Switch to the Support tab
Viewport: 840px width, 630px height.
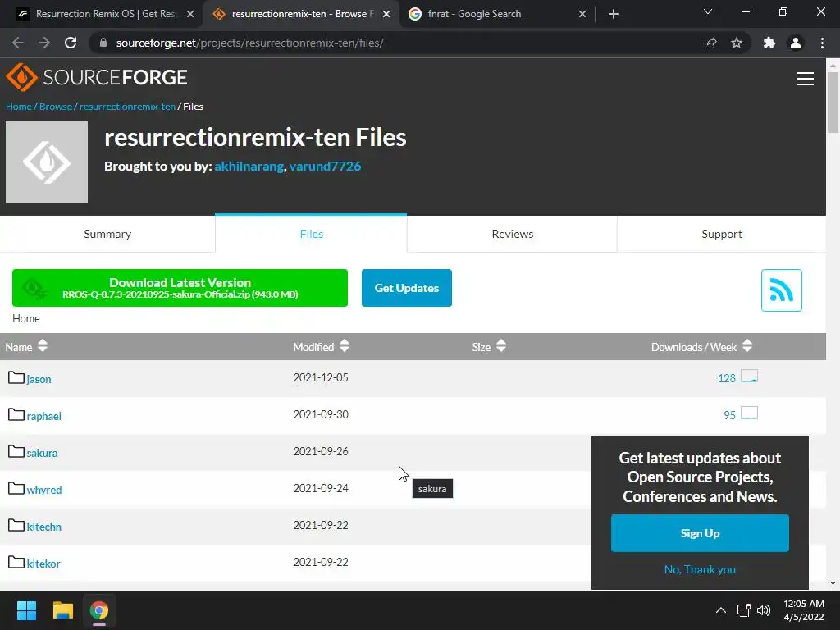[x=722, y=234]
